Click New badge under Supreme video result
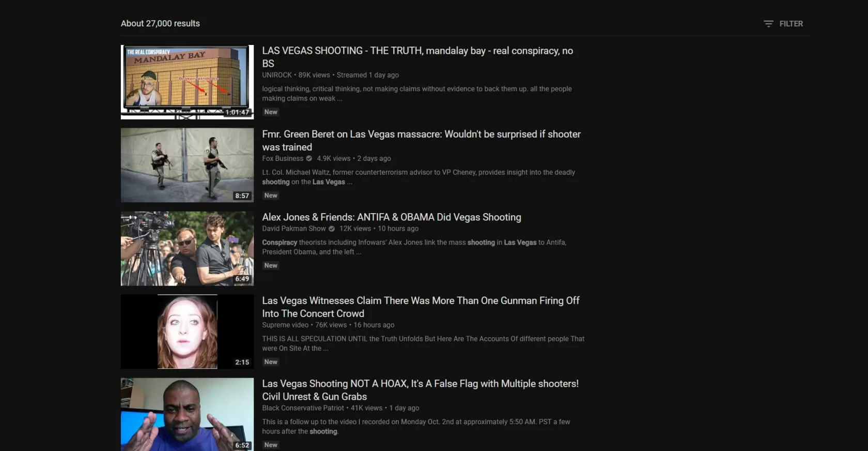This screenshot has height=451, width=868. 271,362
